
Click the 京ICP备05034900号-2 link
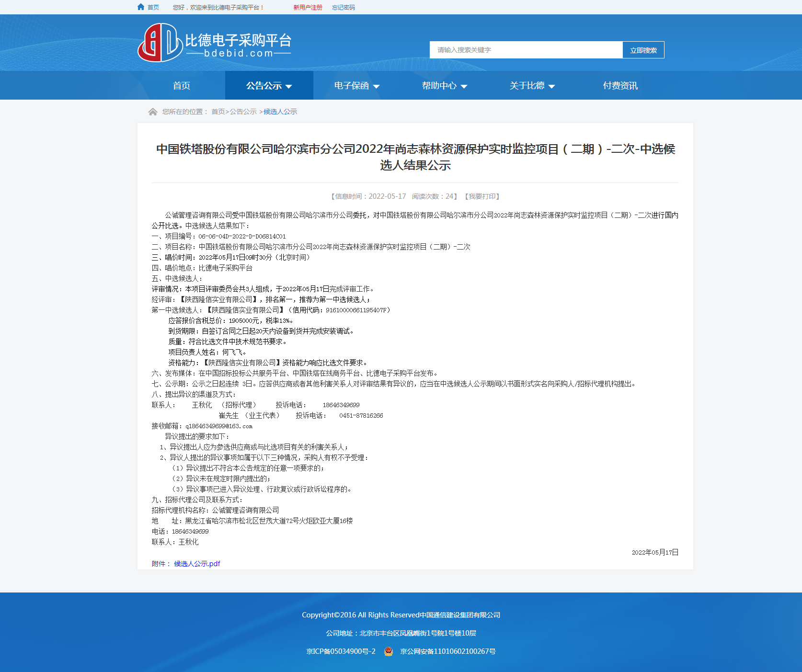click(x=341, y=651)
